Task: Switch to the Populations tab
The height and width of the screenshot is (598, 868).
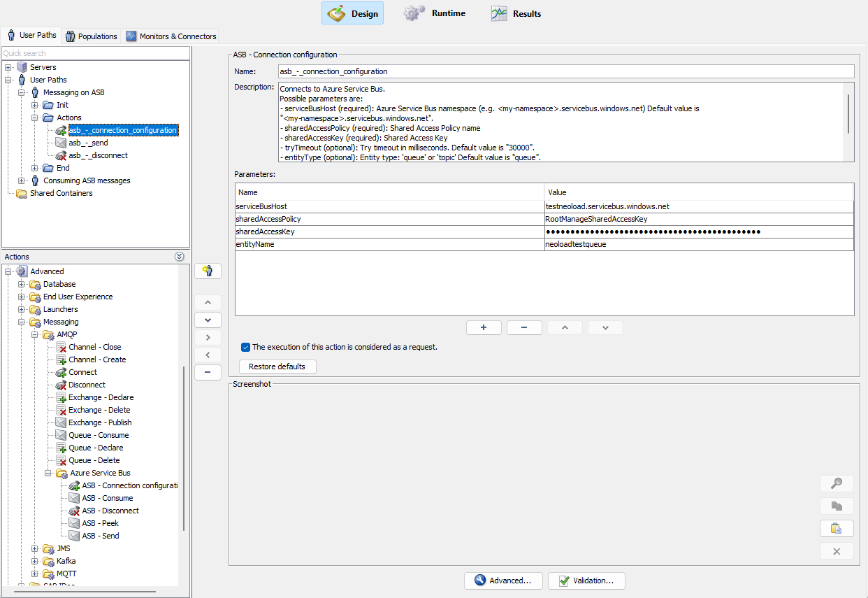Action: click(x=91, y=36)
